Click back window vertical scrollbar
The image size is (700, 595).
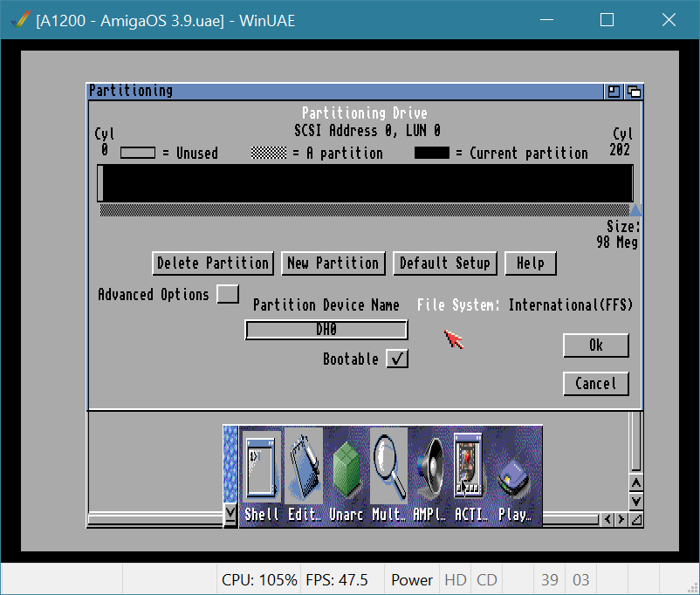coord(635,441)
